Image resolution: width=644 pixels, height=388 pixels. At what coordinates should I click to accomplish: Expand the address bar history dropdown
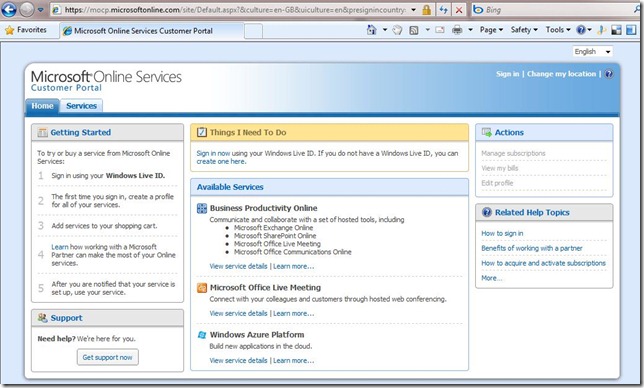pos(414,10)
